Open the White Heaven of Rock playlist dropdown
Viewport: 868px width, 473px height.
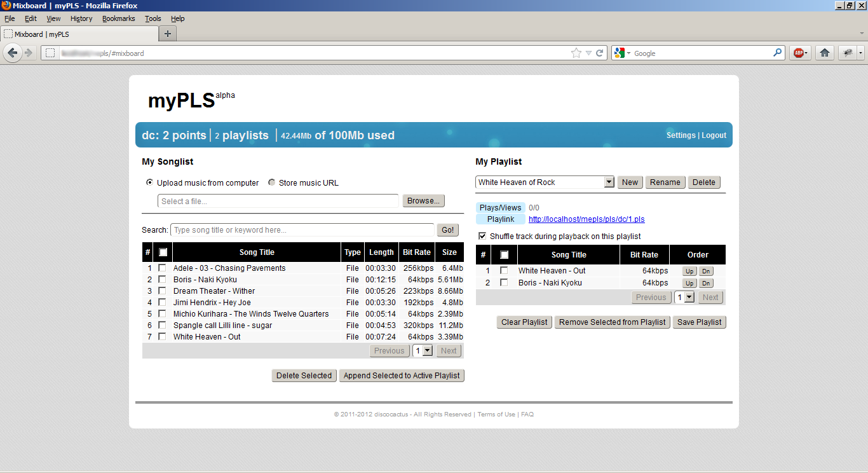pos(608,182)
